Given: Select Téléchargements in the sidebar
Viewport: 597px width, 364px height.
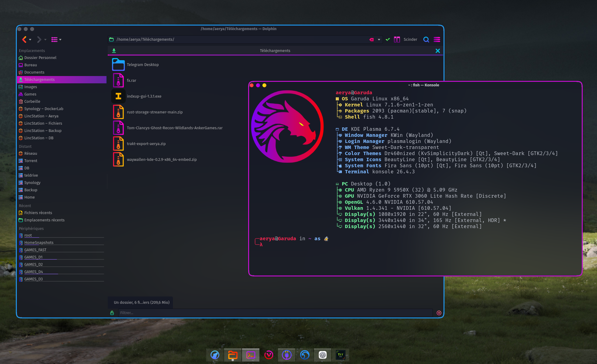Looking at the screenshot, I should click(62, 80).
